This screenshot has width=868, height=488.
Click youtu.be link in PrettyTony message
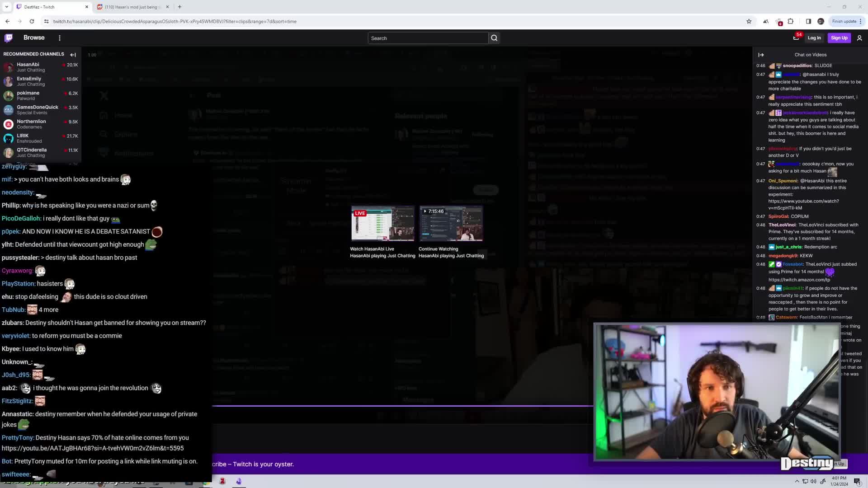[x=93, y=448]
